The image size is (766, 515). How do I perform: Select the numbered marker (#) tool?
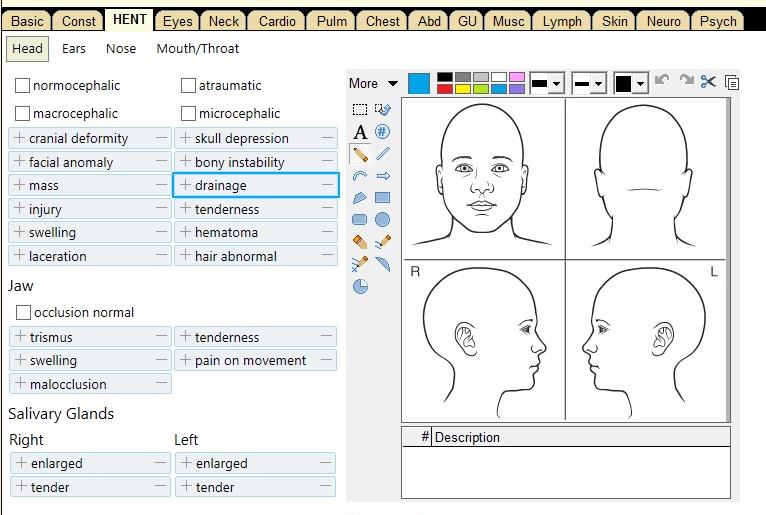(x=382, y=132)
